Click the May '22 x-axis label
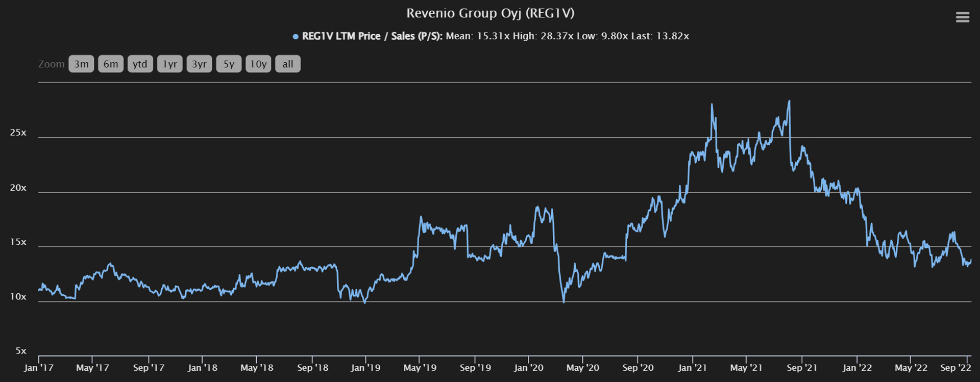The image size is (980, 382). pyautogui.click(x=911, y=368)
